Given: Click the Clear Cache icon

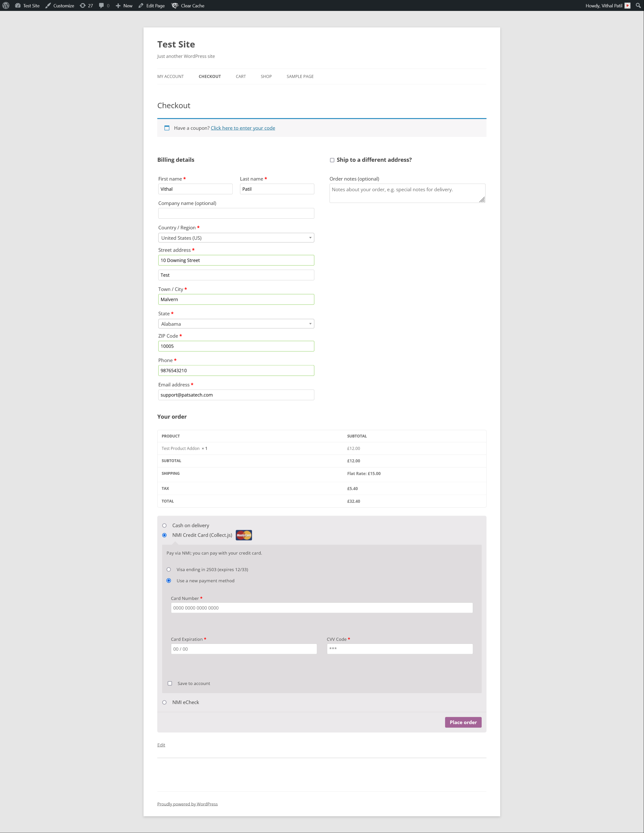Looking at the screenshot, I should [175, 6].
